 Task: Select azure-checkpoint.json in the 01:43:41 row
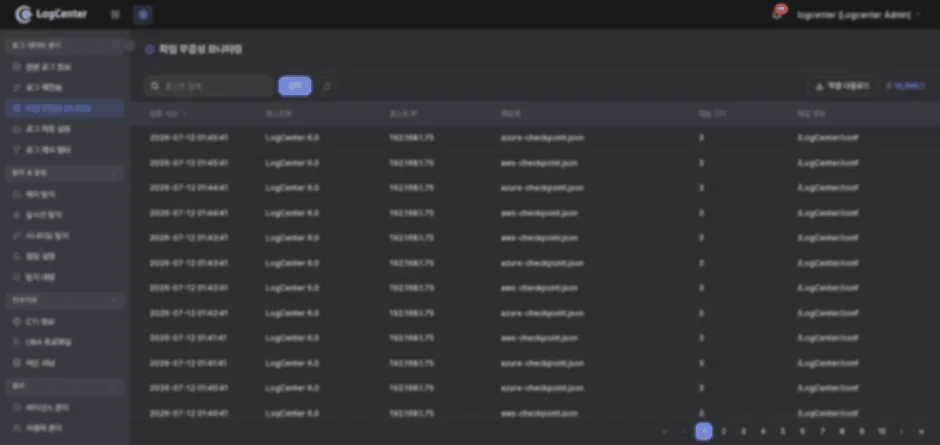pyautogui.click(x=542, y=263)
